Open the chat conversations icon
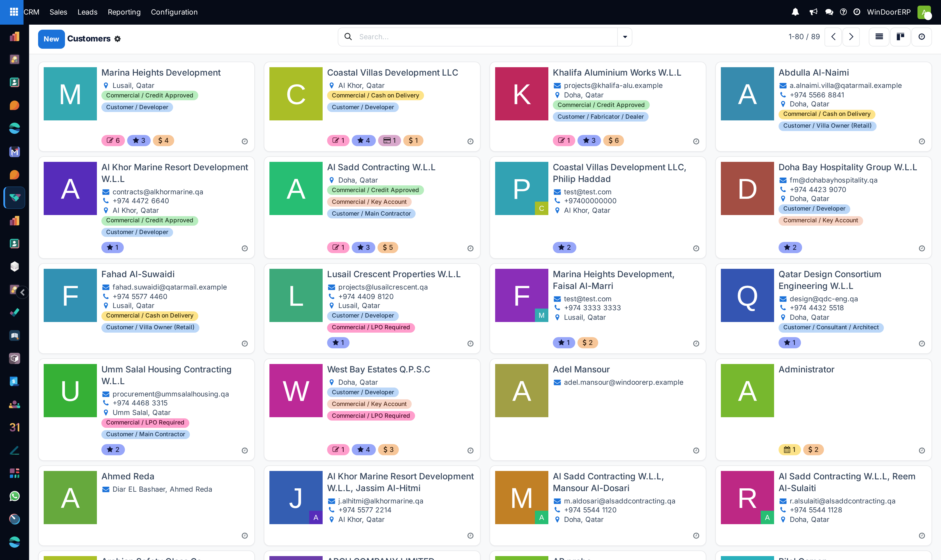 pos(829,12)
